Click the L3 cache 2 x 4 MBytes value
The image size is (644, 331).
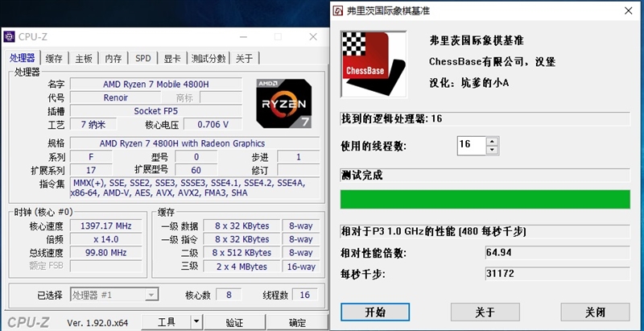(x=242, y=267)
